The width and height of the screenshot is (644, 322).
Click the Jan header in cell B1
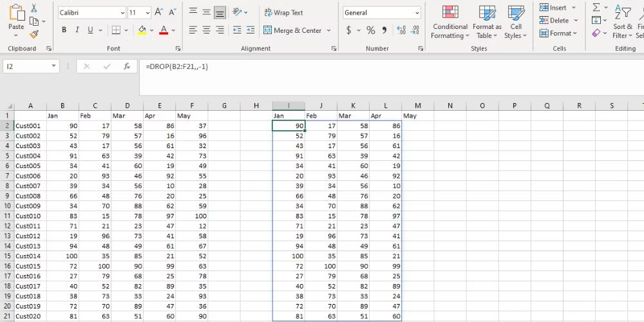click(62, 116)
